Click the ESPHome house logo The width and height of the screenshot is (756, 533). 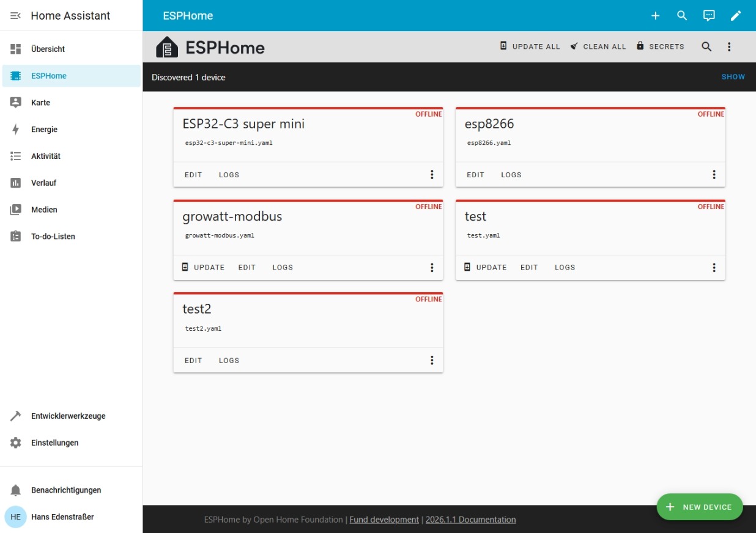pos(167,47)
